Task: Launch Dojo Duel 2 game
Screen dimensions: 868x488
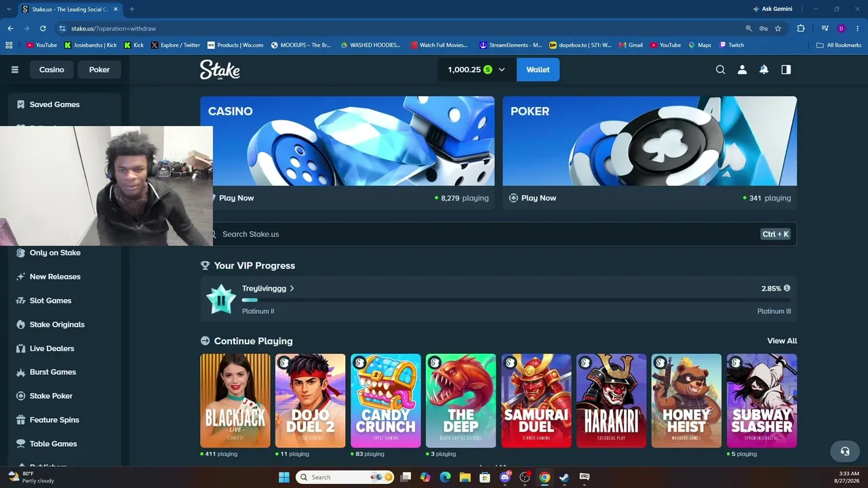Action: pyautogui.click(x=311, y=401)
